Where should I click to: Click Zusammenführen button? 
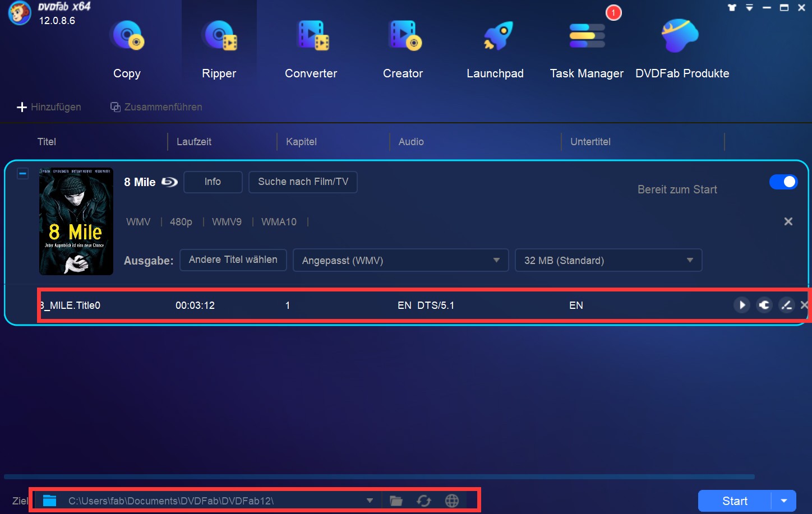156,107
